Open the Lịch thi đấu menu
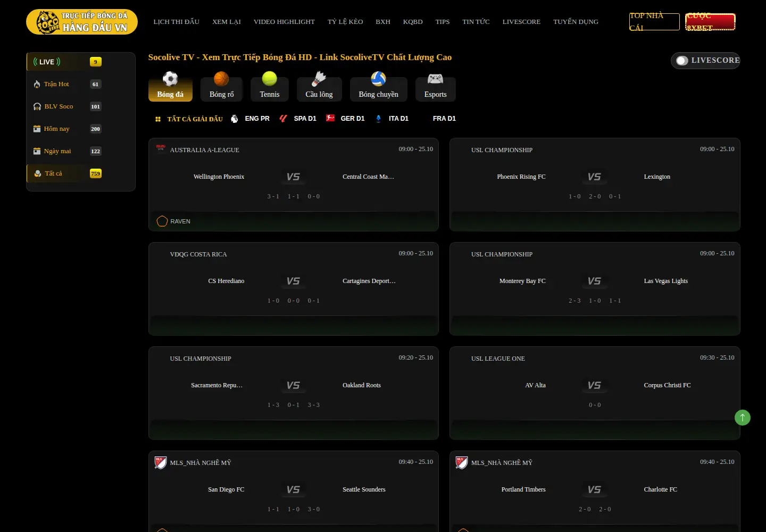Image resolution: width=766 pixels, height=532 pixels. click(x=177, y=22)
